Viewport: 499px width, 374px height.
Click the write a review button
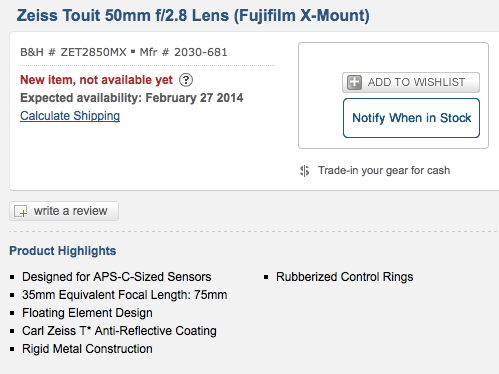[64, 211]
